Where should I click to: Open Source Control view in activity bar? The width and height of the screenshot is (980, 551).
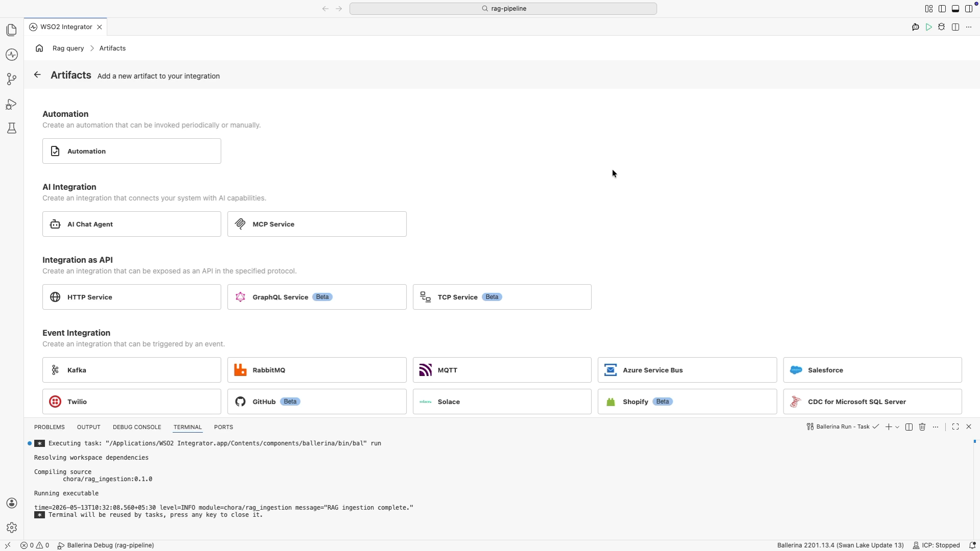[12, 79]
